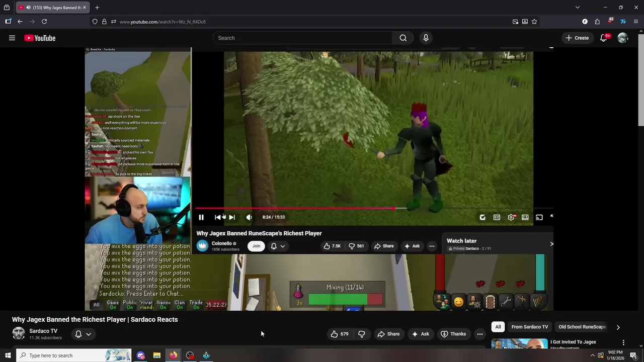Toggle the browser sidebar icon
644x362 pixels.
(x=8, y=22)
